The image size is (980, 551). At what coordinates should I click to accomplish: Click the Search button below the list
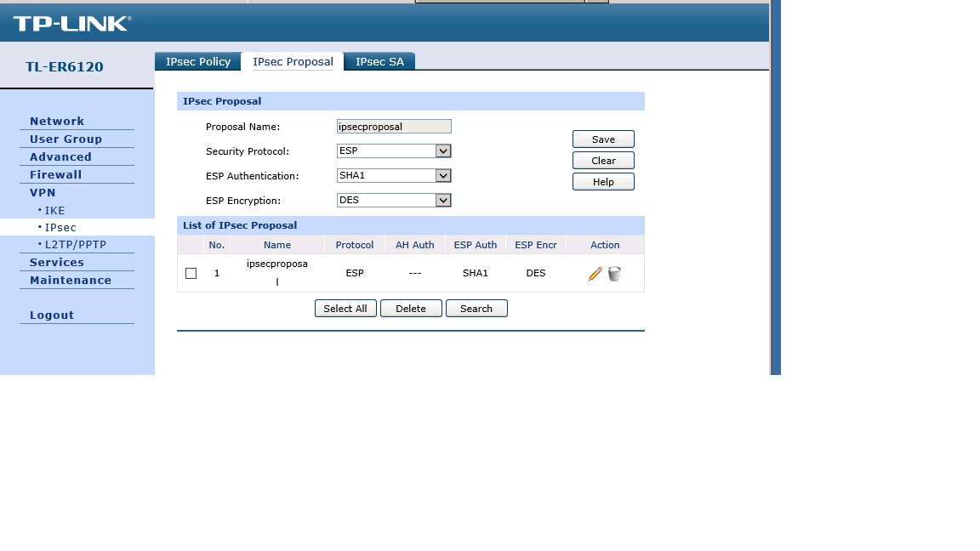coord(476,309)
